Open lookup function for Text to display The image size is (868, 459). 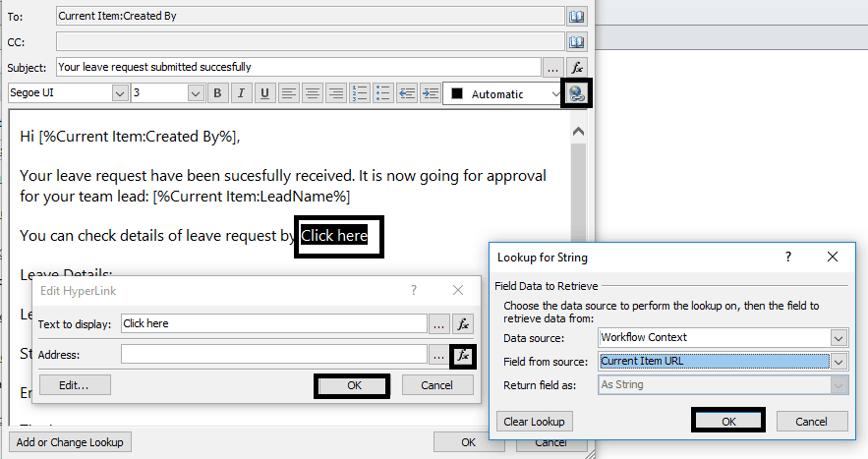pyautogui.click(x=463, y=324)
